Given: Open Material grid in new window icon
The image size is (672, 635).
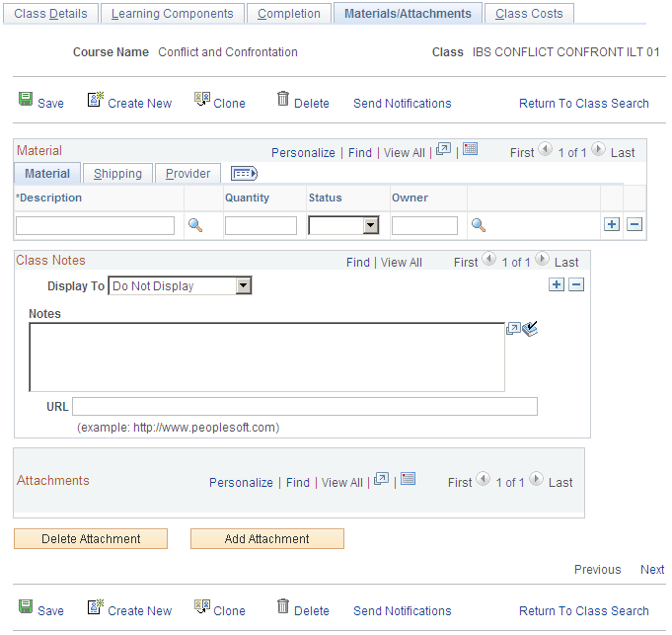Looking at the screenshot, I should 444,149.
